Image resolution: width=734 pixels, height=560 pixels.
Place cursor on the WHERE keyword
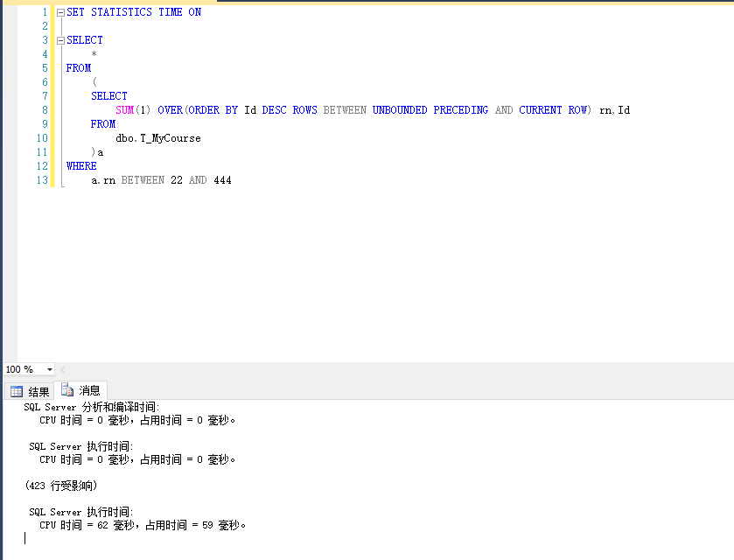(81, 166)
